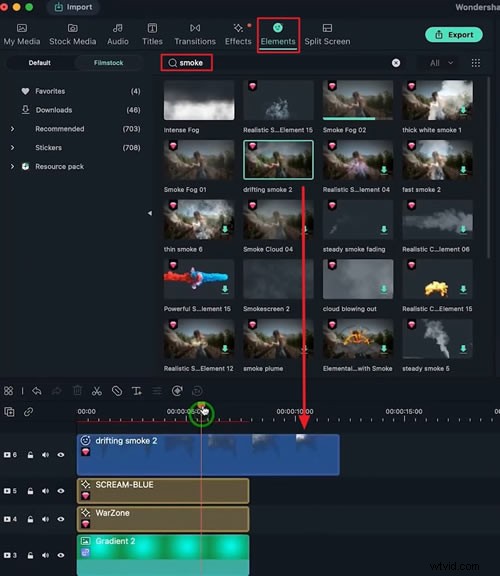Open the Split Screen tab
Screen dimensions: 500x576
coord(327,35)
